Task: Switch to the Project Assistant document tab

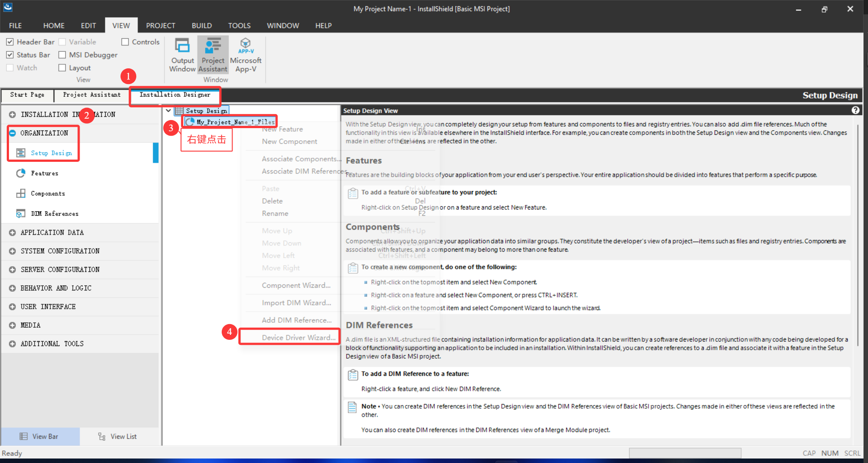Action: [92, 95]
